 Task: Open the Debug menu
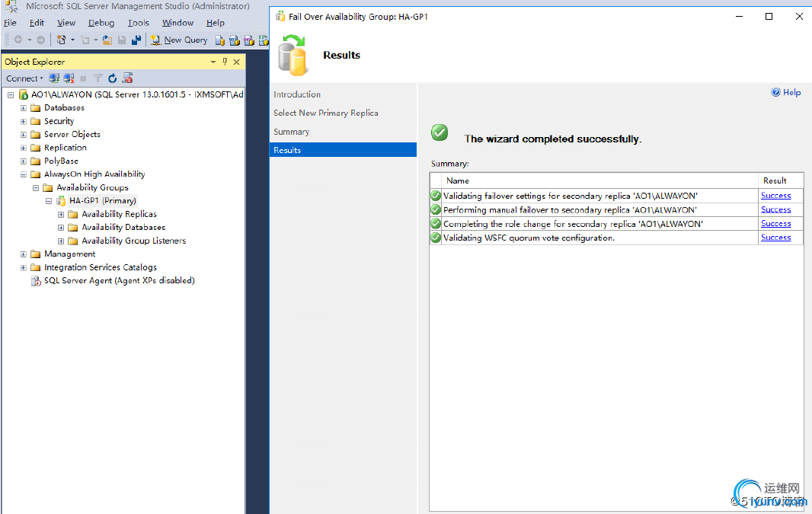click(x=101, y=23)
